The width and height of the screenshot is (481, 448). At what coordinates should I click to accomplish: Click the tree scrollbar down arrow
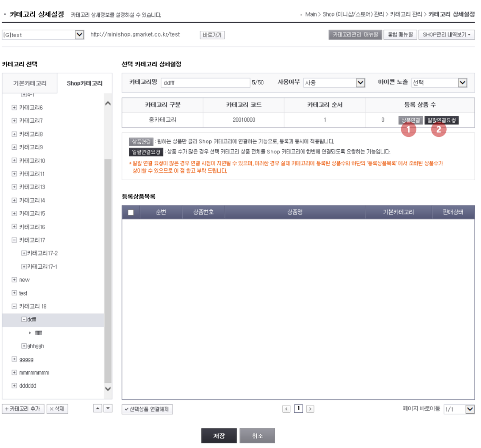[108, 388]
